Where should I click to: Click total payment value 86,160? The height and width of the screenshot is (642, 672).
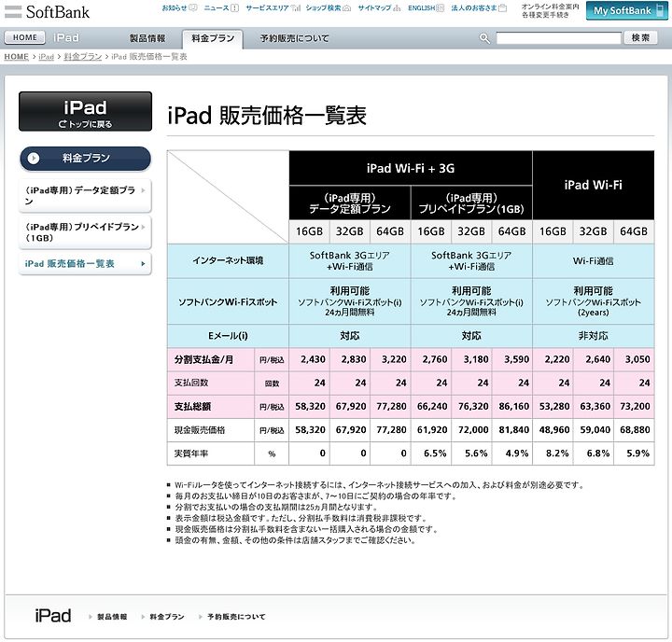click(514, 406)
